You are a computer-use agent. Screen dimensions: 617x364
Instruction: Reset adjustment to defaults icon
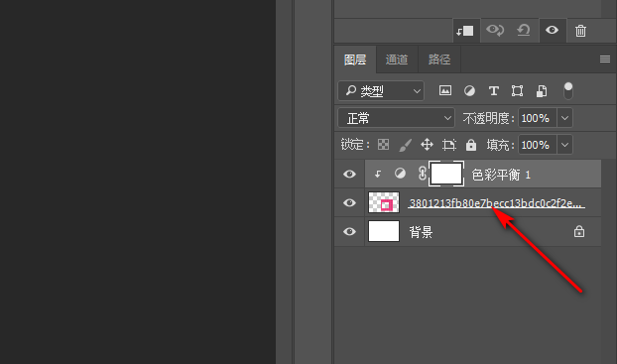(524, 31)
